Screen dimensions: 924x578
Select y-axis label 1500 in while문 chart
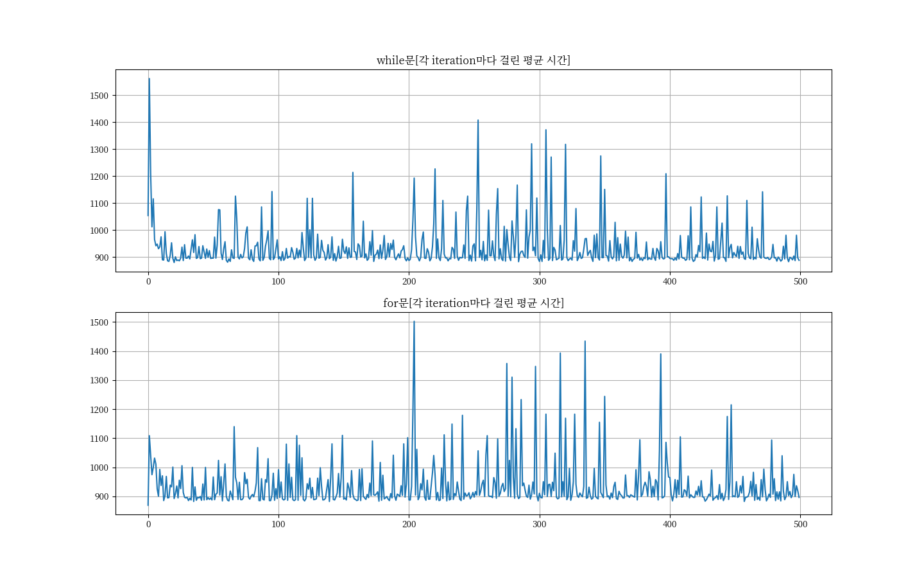click(99, 96)
